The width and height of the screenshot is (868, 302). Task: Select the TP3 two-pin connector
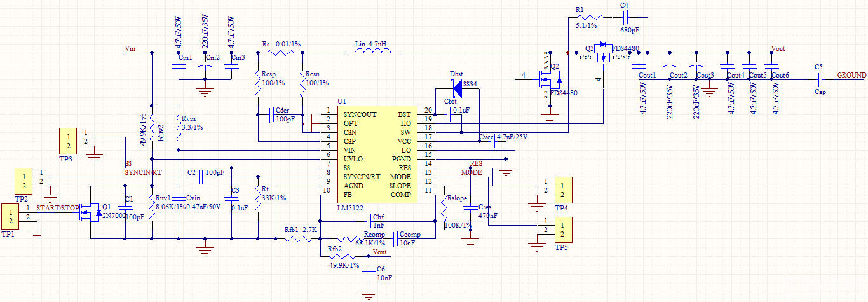point(67,141)
